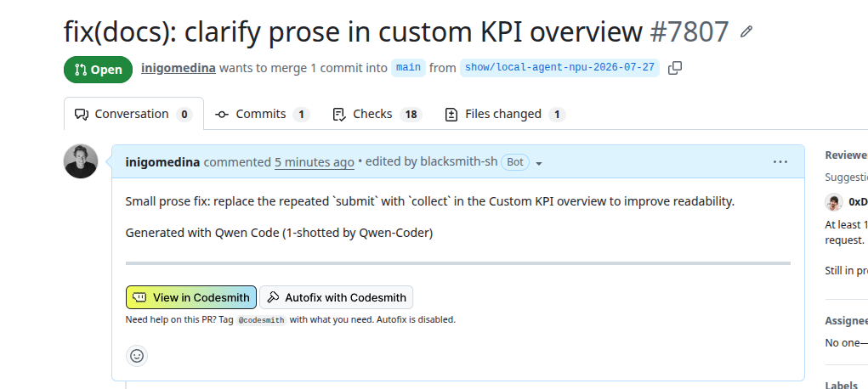Viewport: 868px width, 389px height.
Task: Click the 0xD reviewer avatar
Action: 834,202
